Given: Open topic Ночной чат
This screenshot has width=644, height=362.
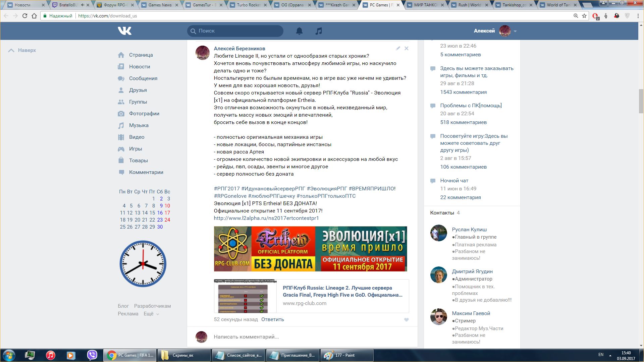Looking at the screenshot, I should pos(454,181).
